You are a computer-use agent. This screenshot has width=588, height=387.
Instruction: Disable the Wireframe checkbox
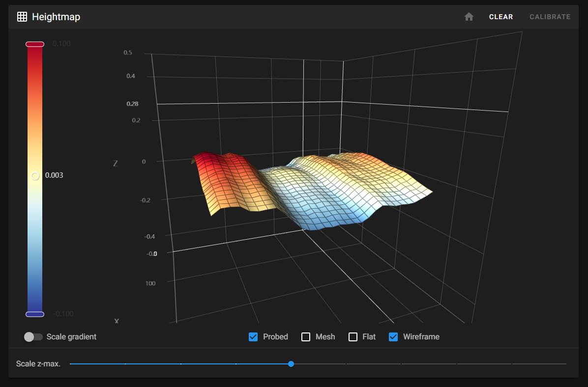[x=393, y=337]
